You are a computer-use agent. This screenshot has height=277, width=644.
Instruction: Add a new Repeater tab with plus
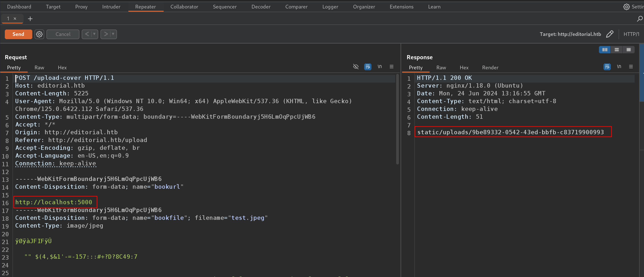tap(30, 19)
